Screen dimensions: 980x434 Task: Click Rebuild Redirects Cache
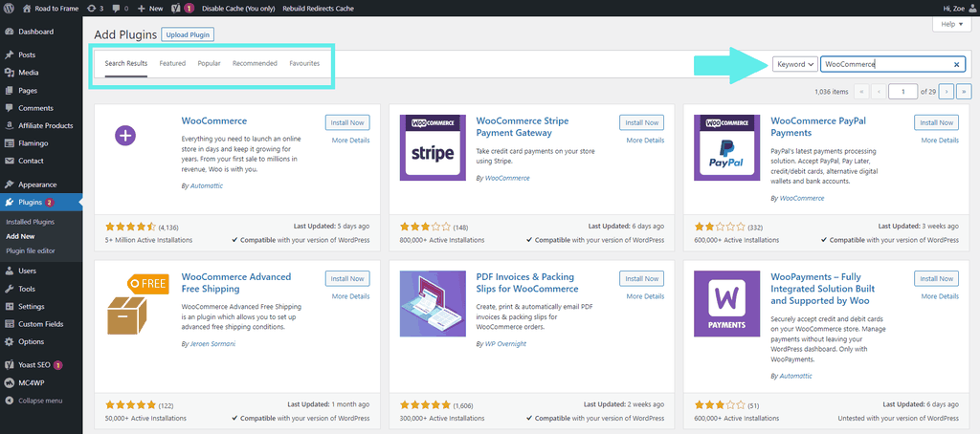[318, 9]
